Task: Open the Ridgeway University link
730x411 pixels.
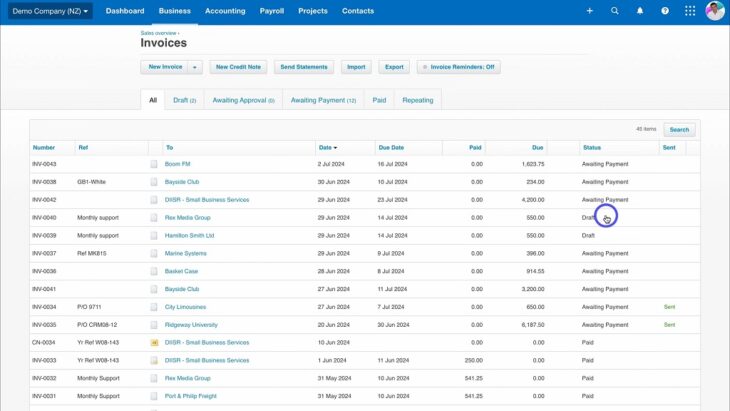Action: click(x=191, y=325)
